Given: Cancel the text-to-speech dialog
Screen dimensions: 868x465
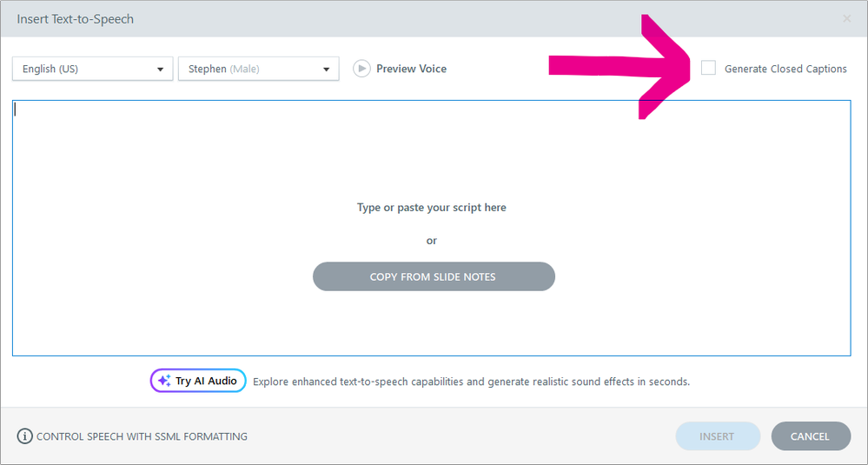Looking at the screenshot, I should tap(810, 436).
